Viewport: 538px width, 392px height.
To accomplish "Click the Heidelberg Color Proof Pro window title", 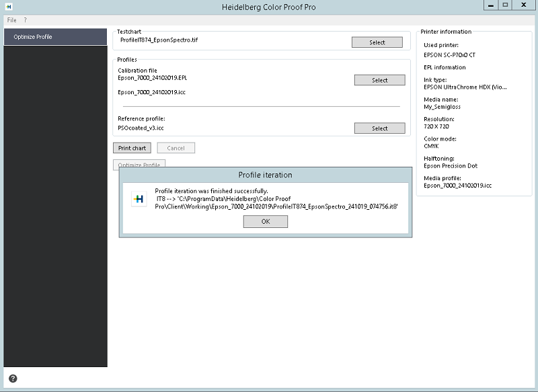I will point(268,7).
